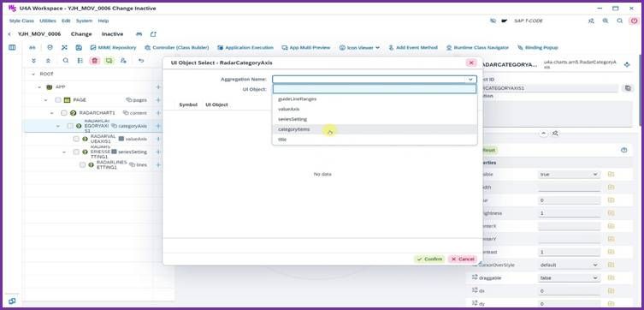Open the Utilities menu
The height and width of the screenshot is (310, 644).
coord(48,21)
